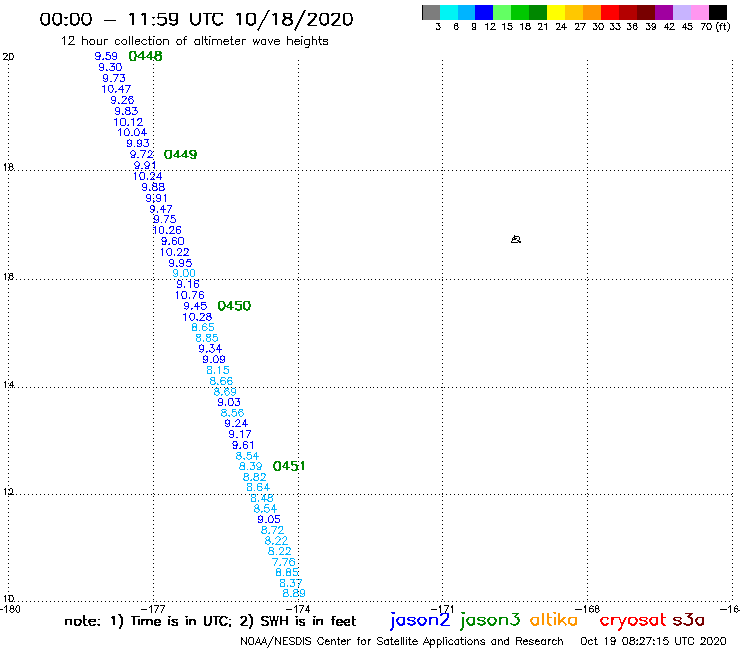The width and height of the screenshot is (740, 650).
Task: Select the 9.72 reading beside 0449
Action: pos(142,154)
